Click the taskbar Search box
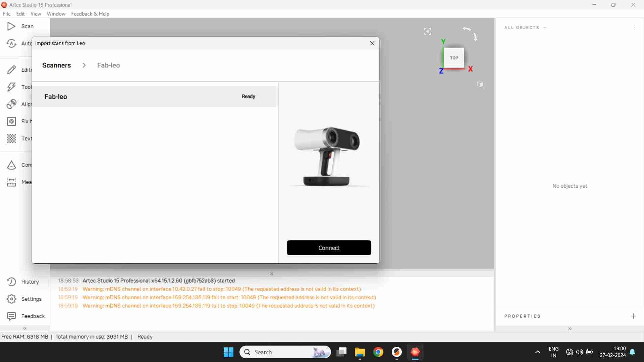 (x=285, y=352)
